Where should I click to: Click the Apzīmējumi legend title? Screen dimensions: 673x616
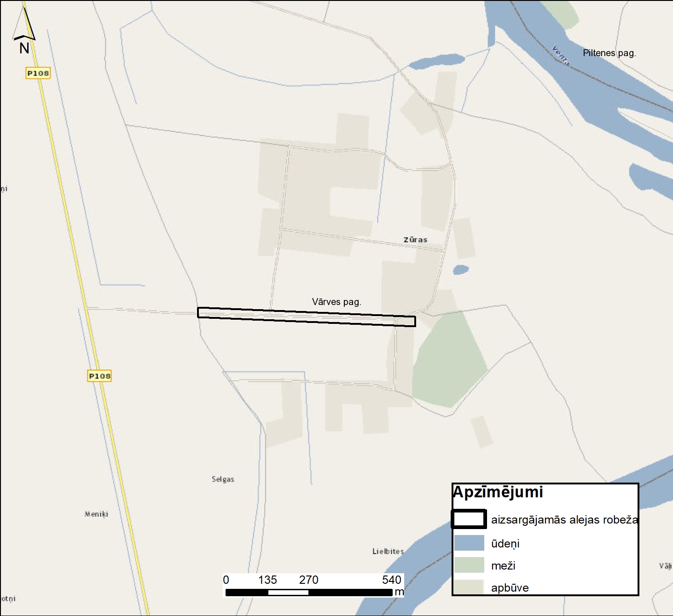(x=498, y=492)
